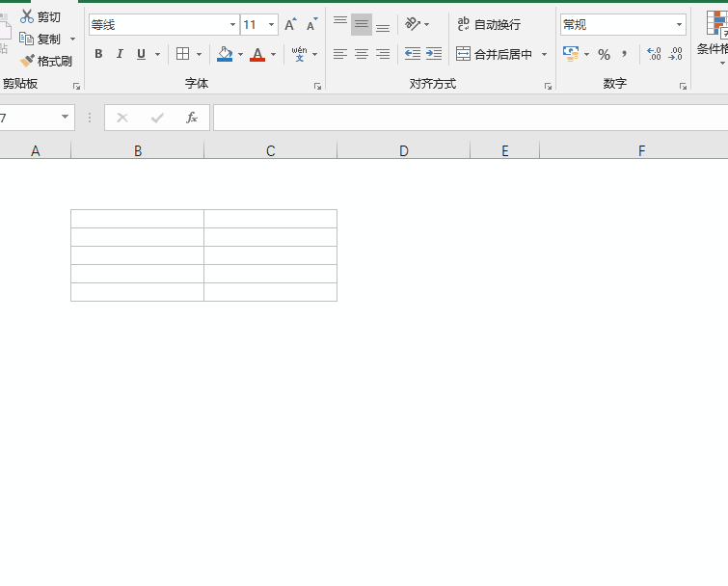Decrease indent
Screen dimensions: 728x586
coord(413,54)
